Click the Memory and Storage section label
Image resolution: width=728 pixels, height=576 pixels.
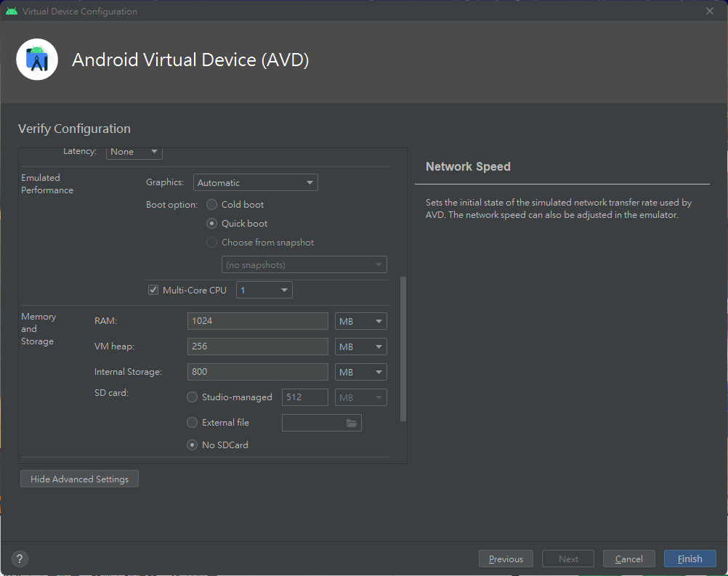(39, 328)
